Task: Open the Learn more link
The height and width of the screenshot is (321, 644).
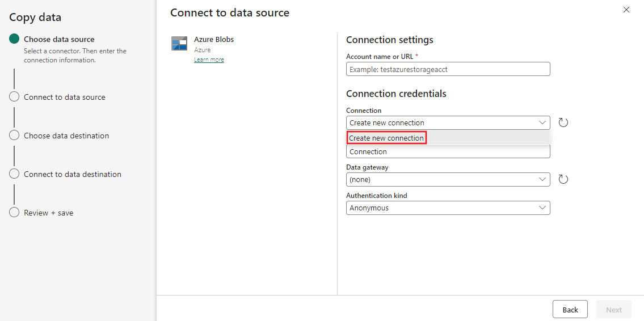Action: click(x=209, y=60)
